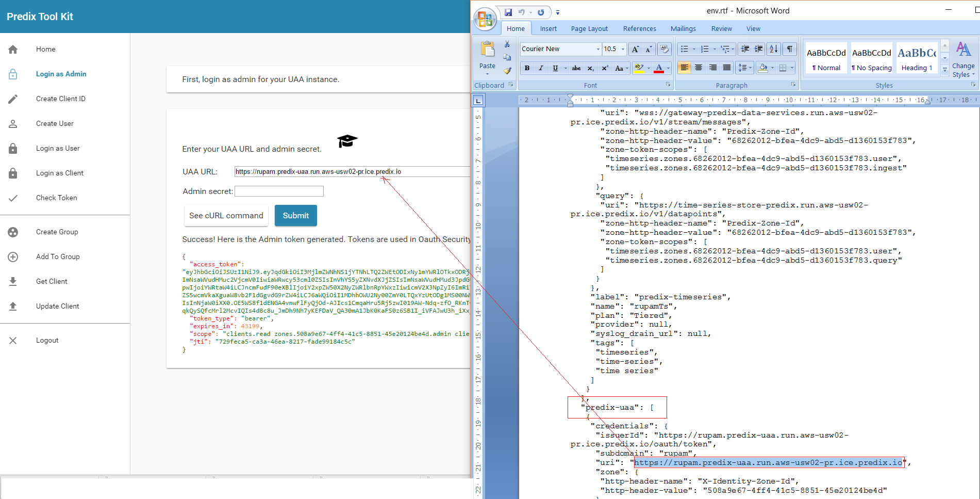Click the person icon for Create User
The width and height of the screenshot is (980, 499).
tap(13, 124)
